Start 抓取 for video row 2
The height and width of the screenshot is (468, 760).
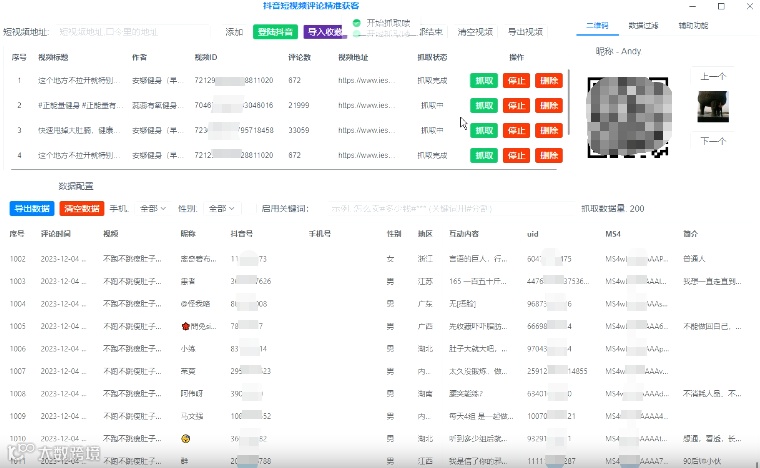[x=484, y=106]
